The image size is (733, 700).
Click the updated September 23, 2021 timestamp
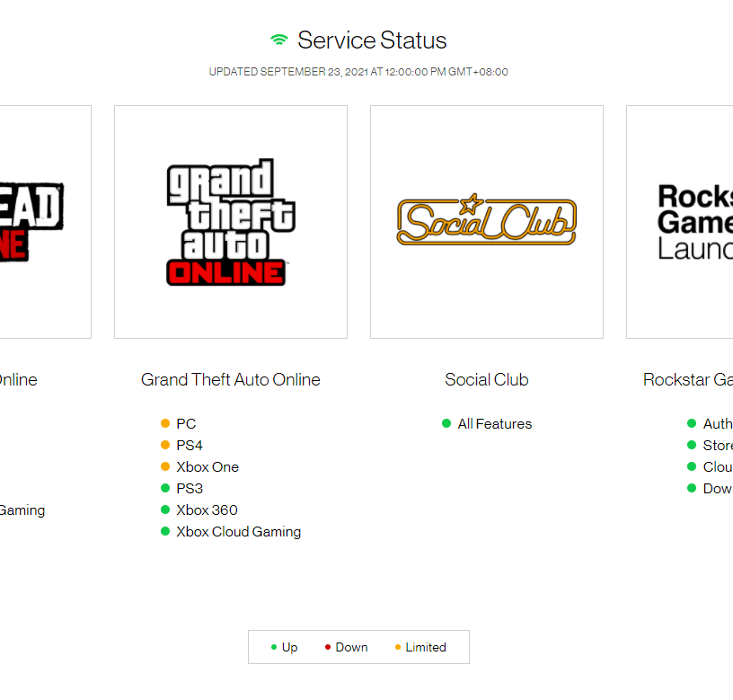point(358,72)
